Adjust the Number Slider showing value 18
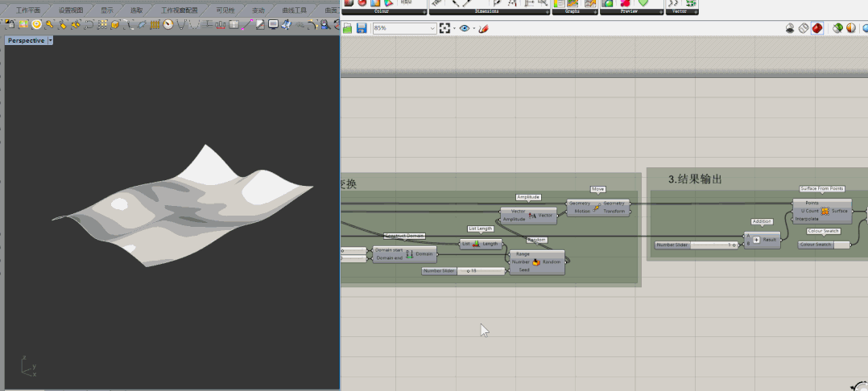Screen dimensions: 868x391 464,271
